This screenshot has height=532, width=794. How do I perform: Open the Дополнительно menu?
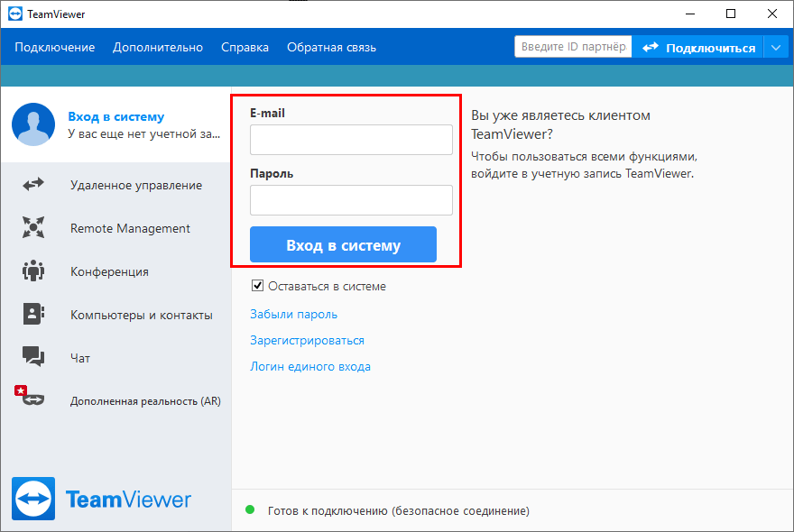click(158, 48)
